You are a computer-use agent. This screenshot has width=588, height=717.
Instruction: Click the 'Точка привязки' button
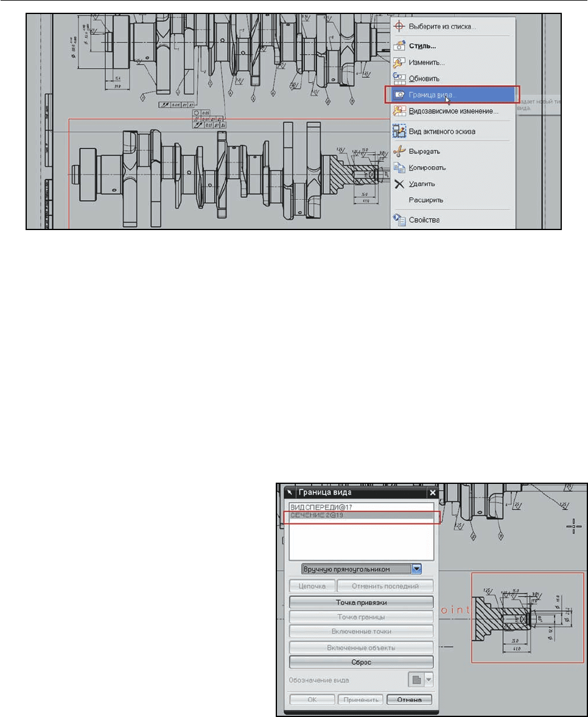point(361,602)
